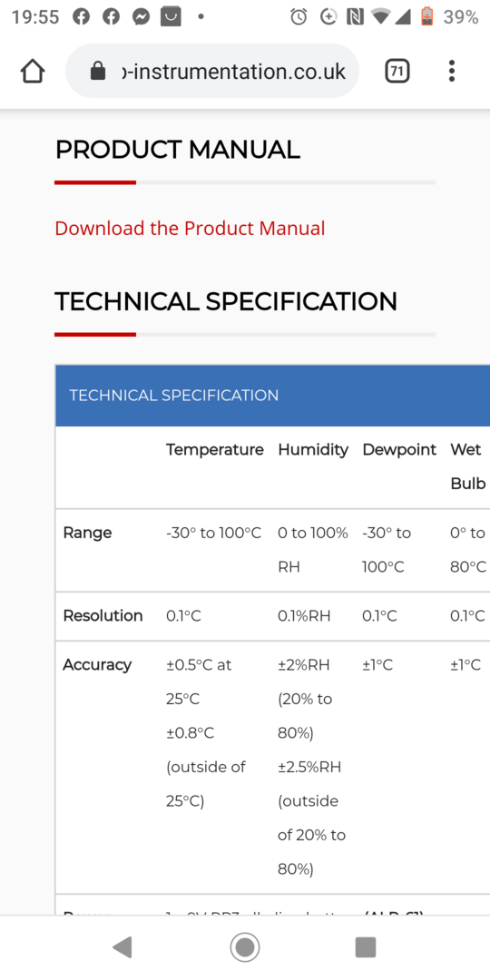This screenshot has width=490, height=980.
Task: Select the Humidity column header
Action: coord(313,449)
